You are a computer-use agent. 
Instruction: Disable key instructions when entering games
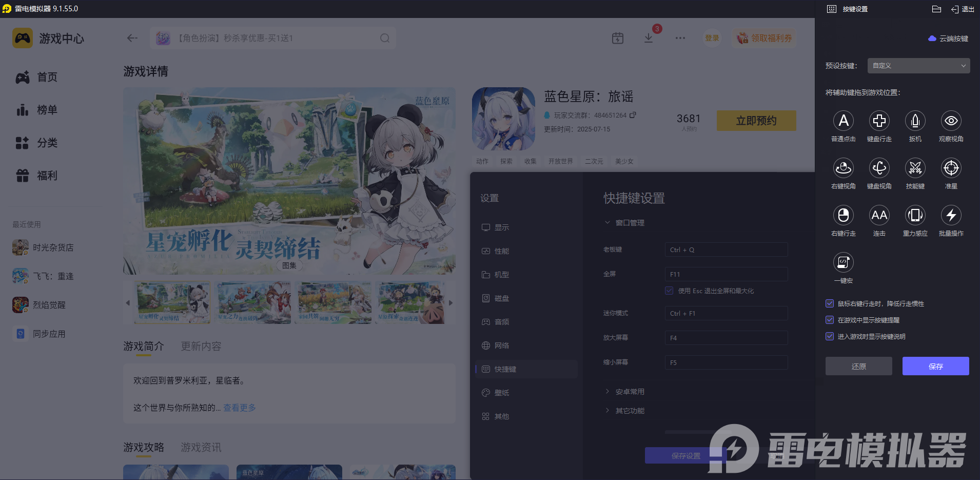click(830, 336)
